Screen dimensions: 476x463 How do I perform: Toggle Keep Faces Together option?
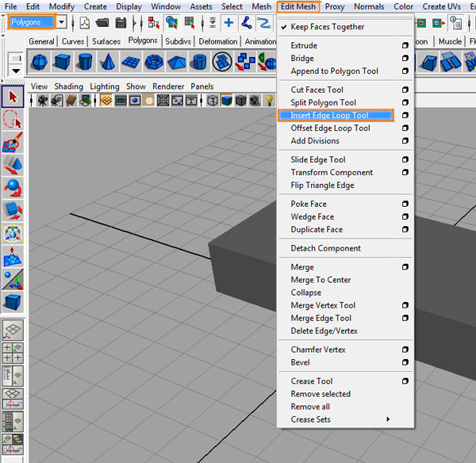pos(327,27)
